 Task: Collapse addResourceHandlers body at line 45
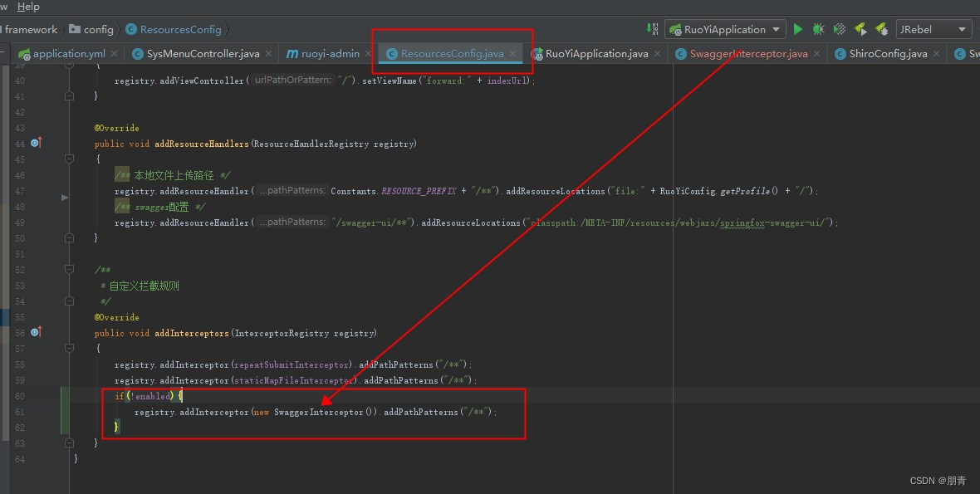point(70,159)
